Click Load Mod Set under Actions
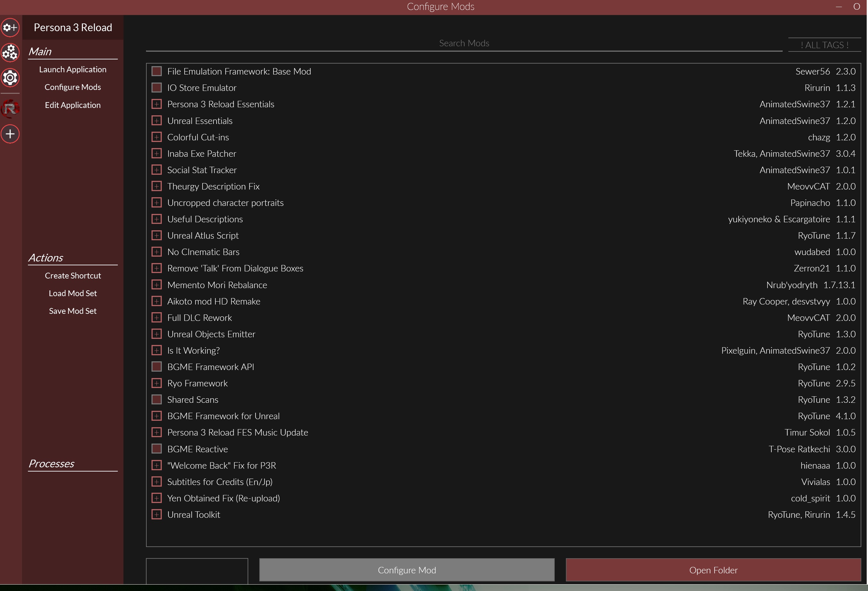The height and width of the screenshot is (591, 868). point(73,293)
